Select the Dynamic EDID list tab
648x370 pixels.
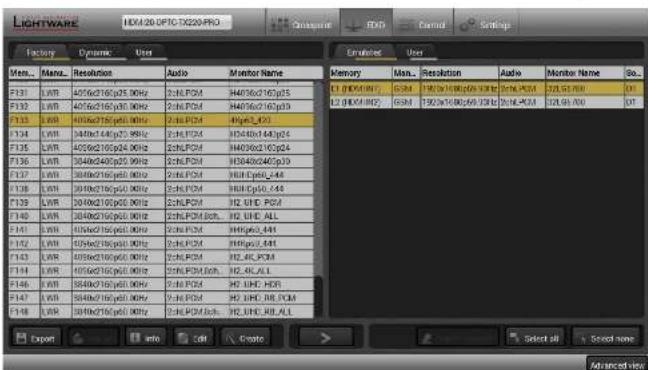[95, 53]
